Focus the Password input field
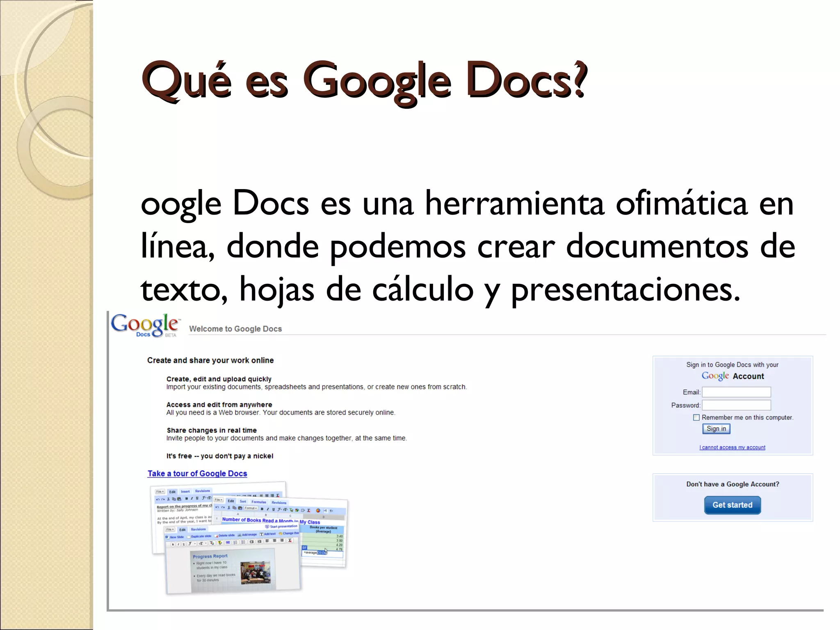 (x=736, y=405)
